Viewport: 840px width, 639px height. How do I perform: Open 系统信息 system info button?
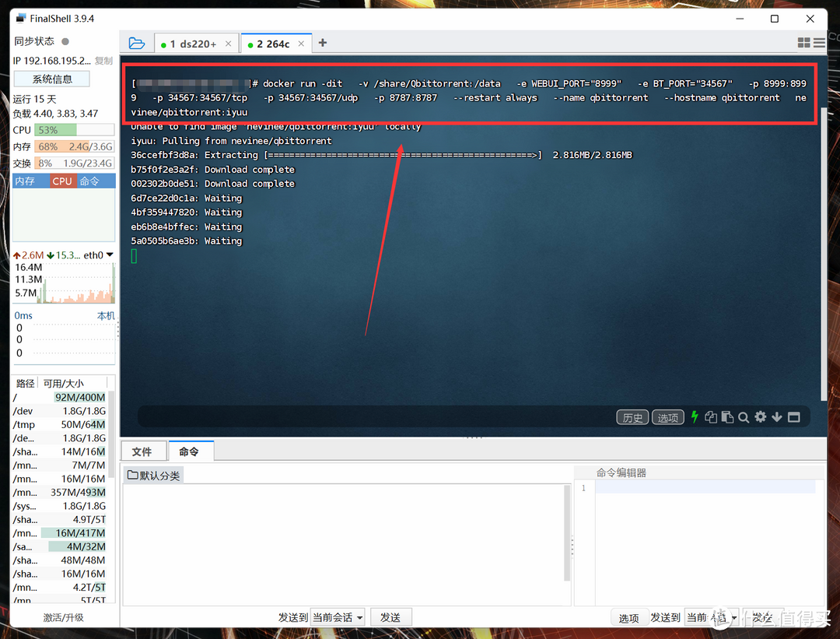52,79
